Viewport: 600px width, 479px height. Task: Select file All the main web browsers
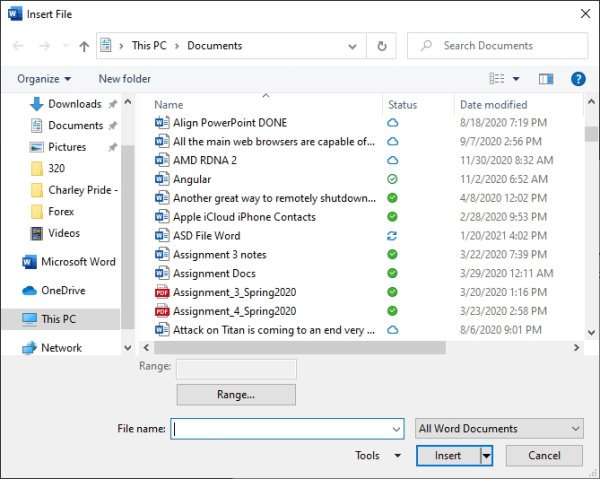click(274, 142)
